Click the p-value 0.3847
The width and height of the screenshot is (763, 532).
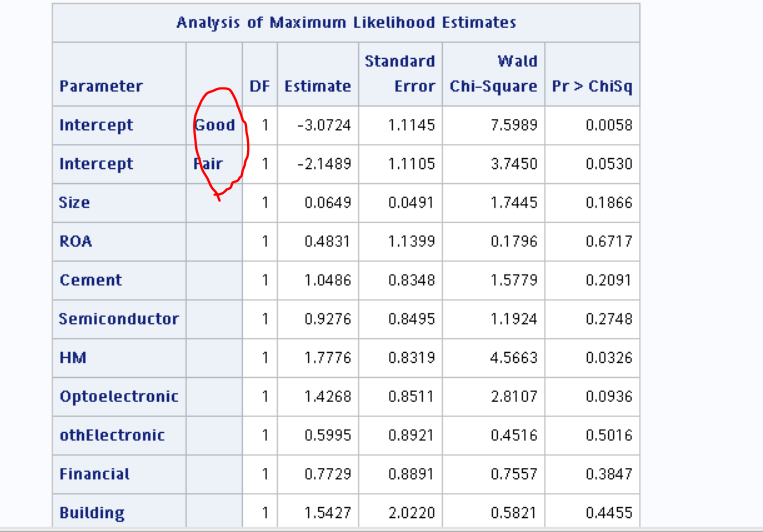pyautogui.click(x=609, y=474)
